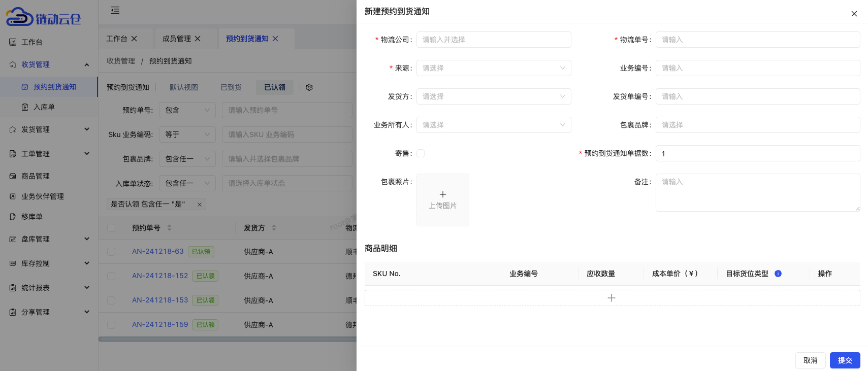Image resolution: width=868 pixels, height=371 pixels.
Task: Click the 提交 button
Action: pos(845,360)
